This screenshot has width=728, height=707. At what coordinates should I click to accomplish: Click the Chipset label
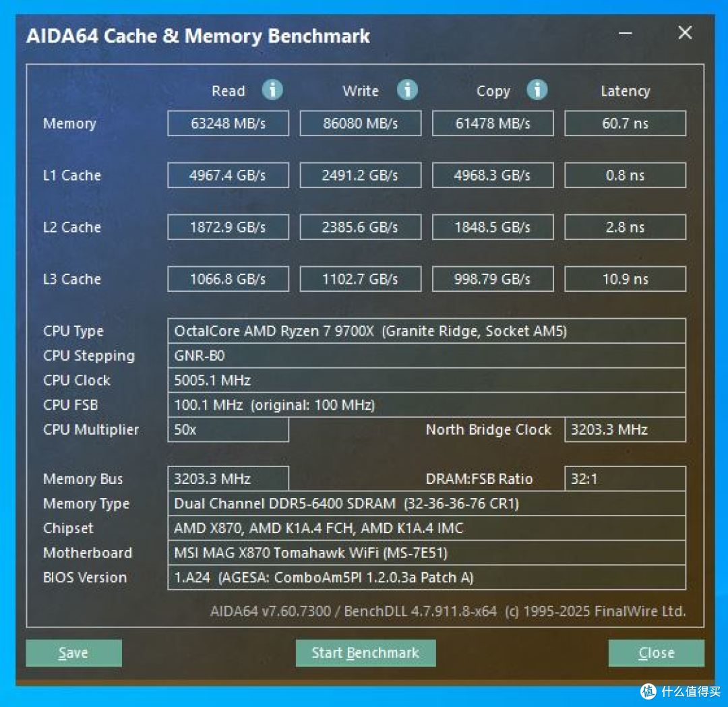[68, 528]
